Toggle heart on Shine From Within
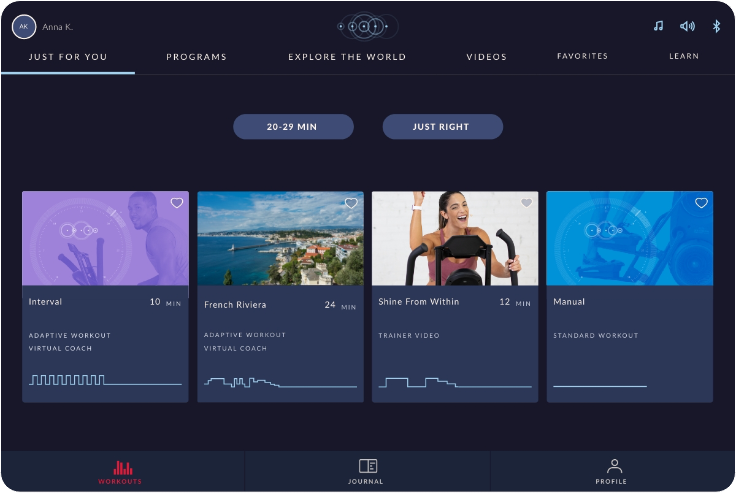 point(527,203)
